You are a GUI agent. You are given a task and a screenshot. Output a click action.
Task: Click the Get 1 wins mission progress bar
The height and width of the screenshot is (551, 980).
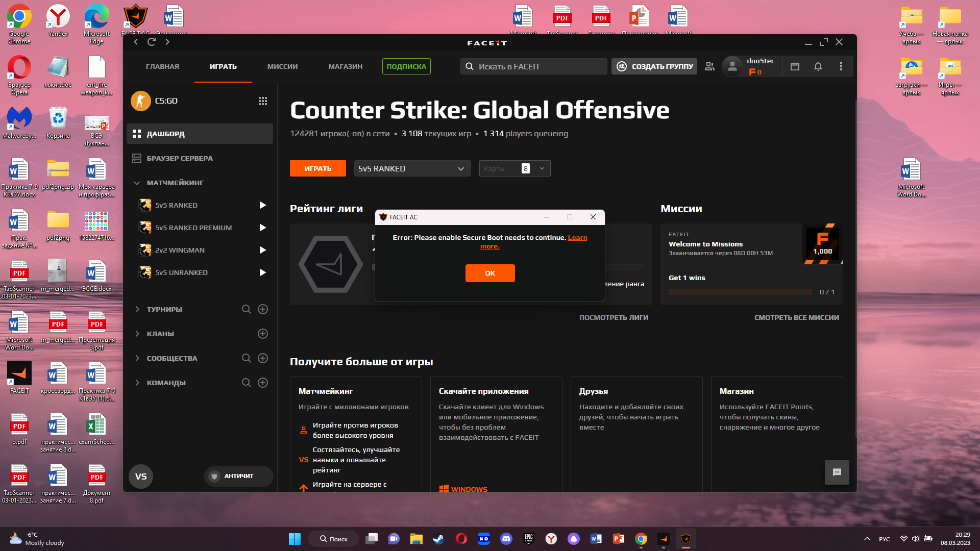[x=740, y=292]
